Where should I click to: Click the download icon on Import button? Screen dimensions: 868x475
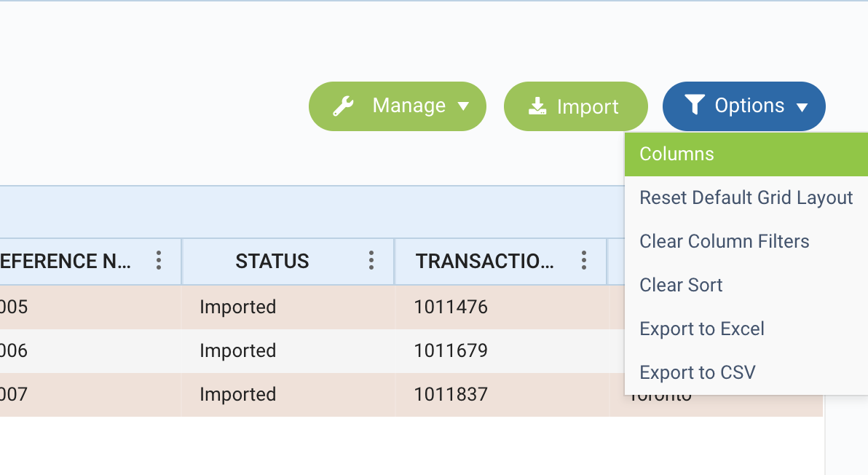click(x=537, y=106)
